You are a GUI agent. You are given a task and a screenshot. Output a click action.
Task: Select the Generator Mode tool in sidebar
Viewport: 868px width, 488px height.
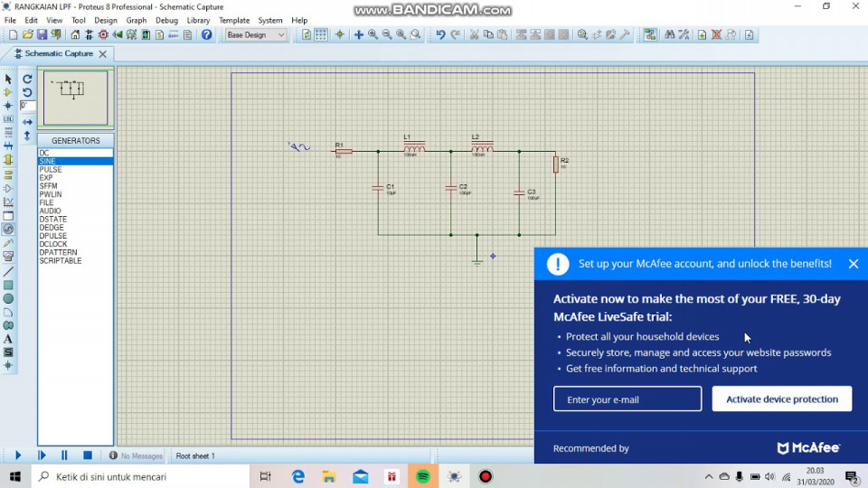click(x=8, y=230)
